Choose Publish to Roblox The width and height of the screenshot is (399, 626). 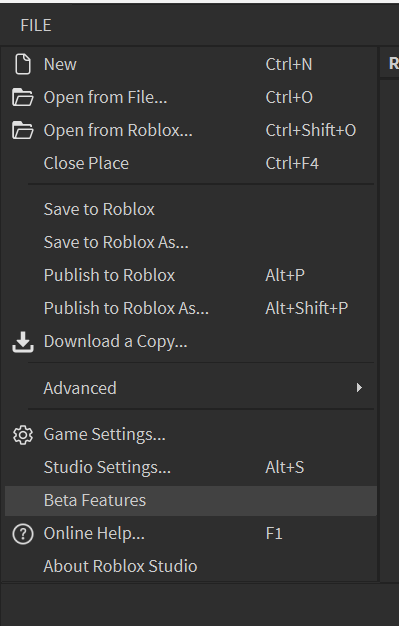191,275
